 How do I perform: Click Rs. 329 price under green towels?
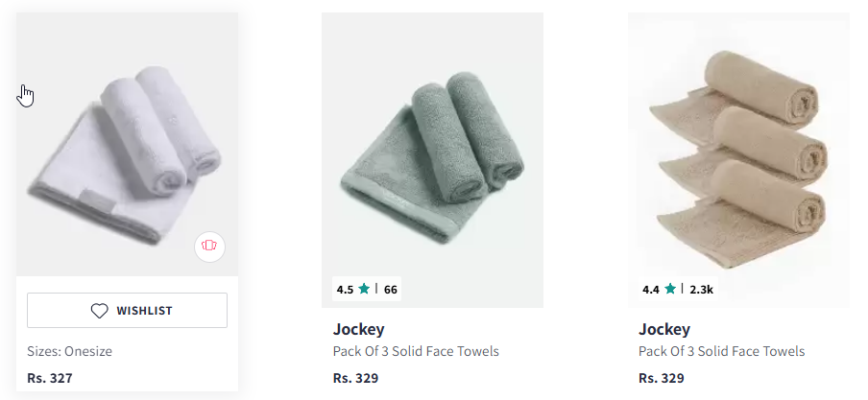point(355,379)
